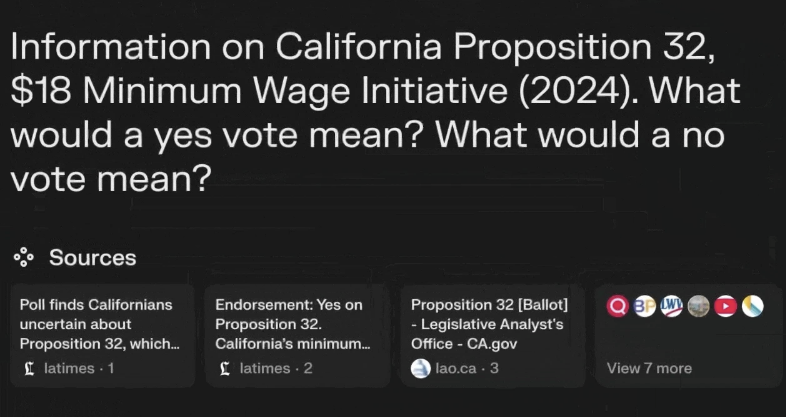The image size is (786, 417).
Task: Open the Sources heading label
Action: coord(92,258)
